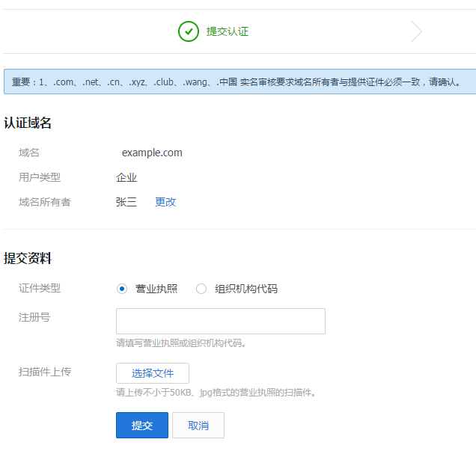Click the step arrow chevron at right

click(x=416, y=31)
